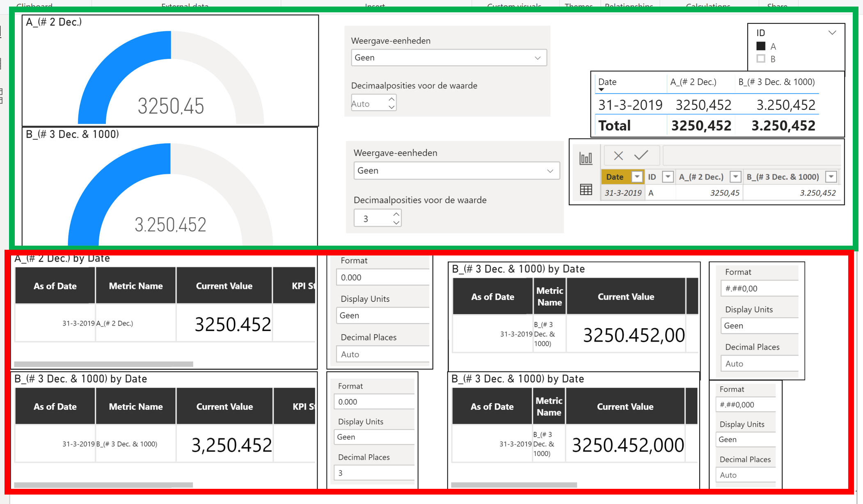
Task: Click current value 3250.452,000 in KPI table
Action: point(628,445)
